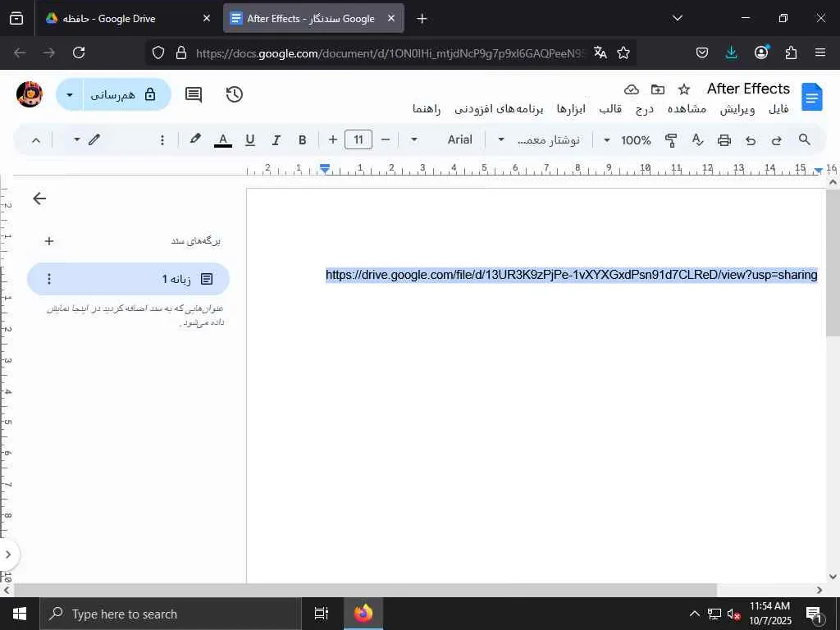Rename the After Effects document title
Image resolution: width=840 pixels, height=630 pixels.
pos(748,89)
